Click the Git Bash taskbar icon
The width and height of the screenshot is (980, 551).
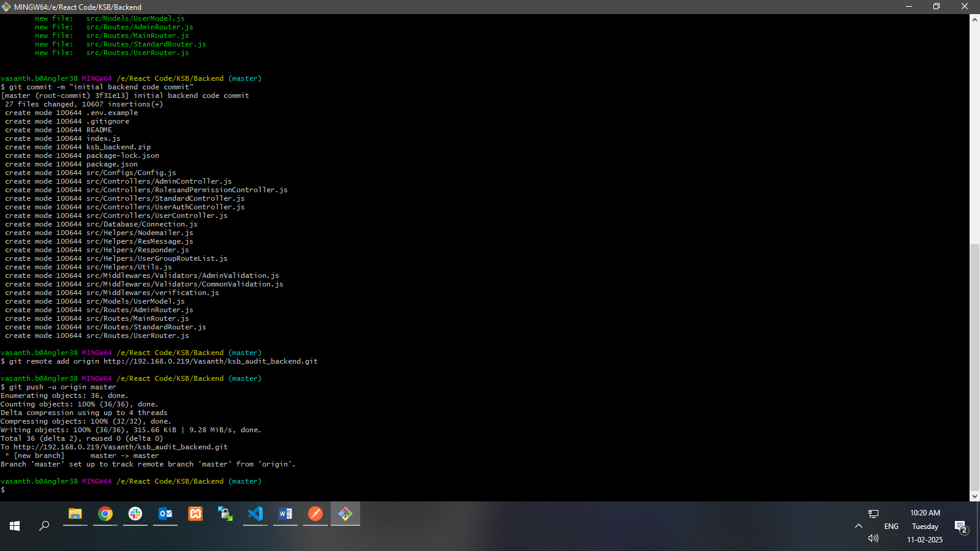345,514
